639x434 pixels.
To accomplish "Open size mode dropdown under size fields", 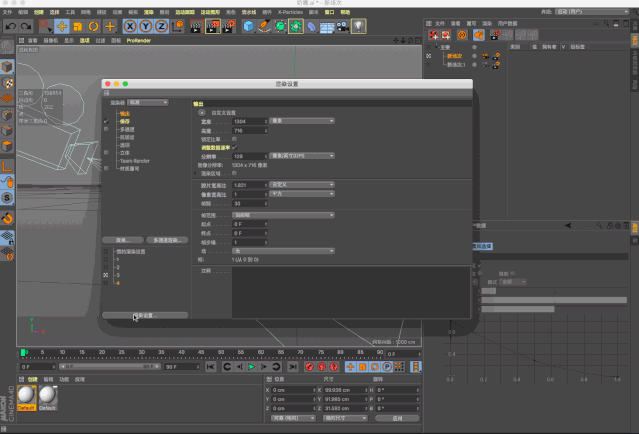I will [345, 418].
